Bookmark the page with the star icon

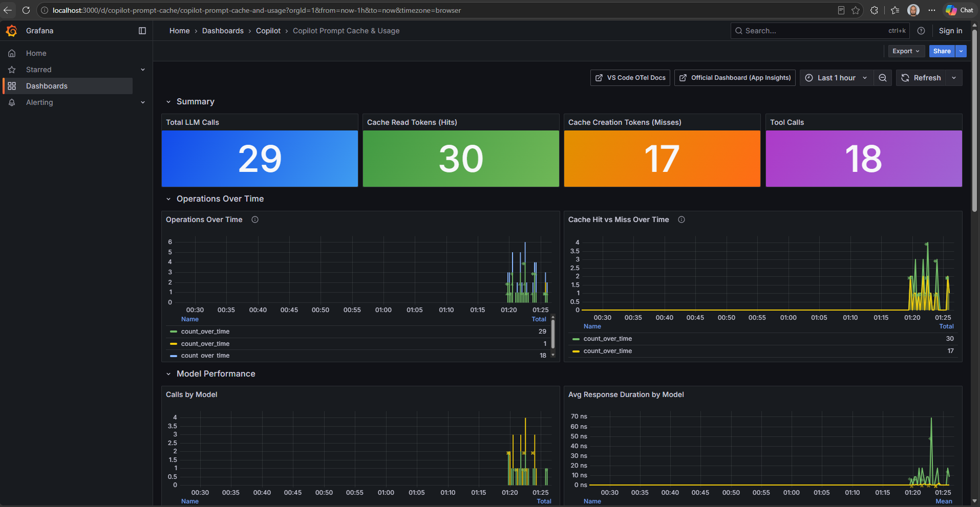point(856,10)
